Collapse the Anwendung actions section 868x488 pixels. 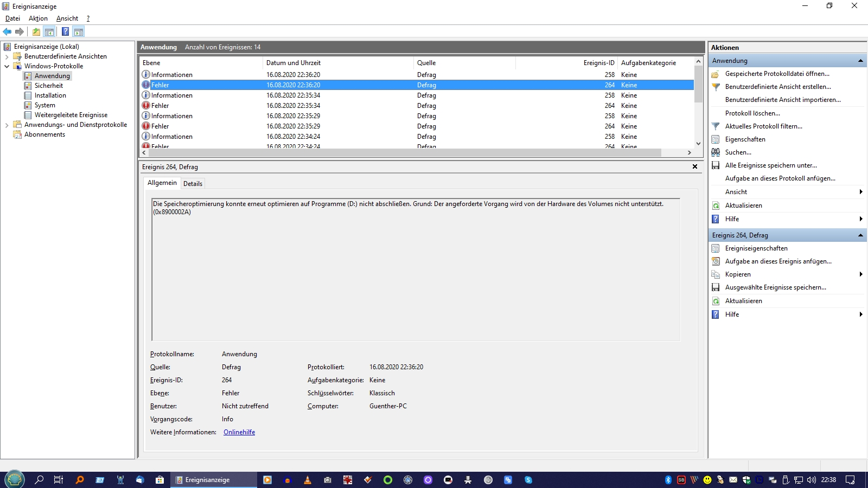(860, 61)
